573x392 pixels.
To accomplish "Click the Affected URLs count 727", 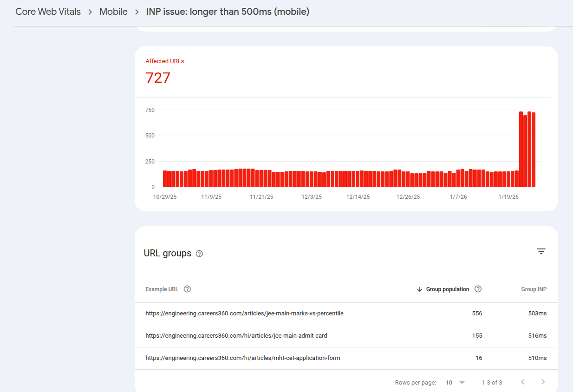I will pos(158,78).
